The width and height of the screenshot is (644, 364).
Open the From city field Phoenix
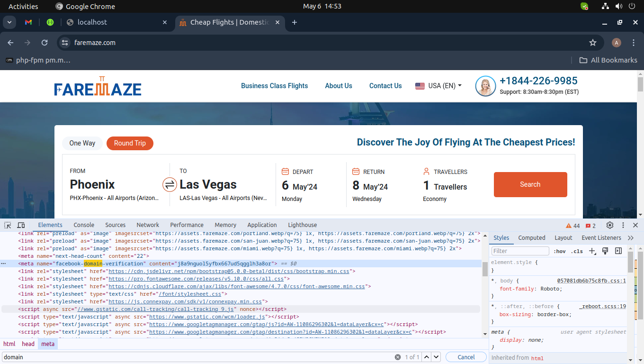coord(116,185)
